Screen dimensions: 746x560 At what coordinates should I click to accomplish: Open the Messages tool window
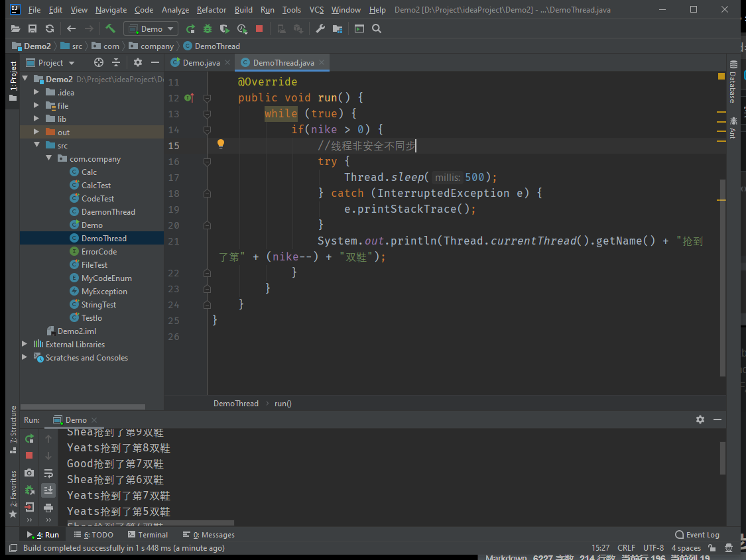coord(209,535)
